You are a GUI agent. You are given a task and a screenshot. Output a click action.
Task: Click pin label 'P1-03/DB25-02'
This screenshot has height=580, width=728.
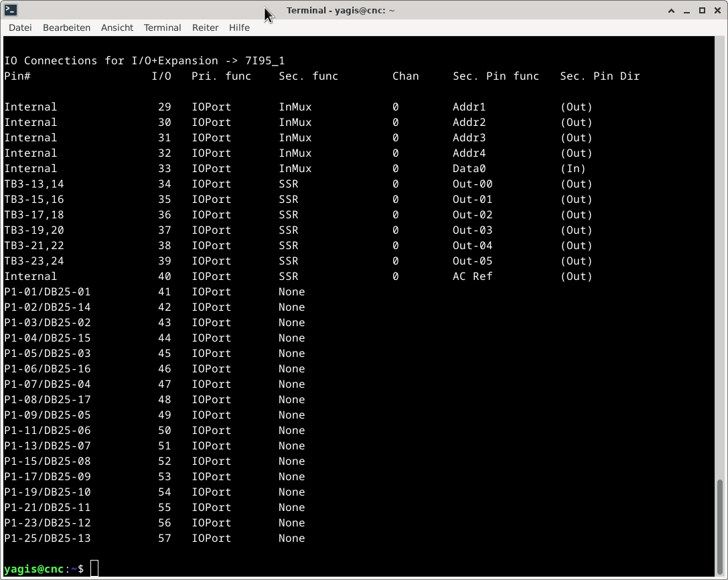point(48,322)
